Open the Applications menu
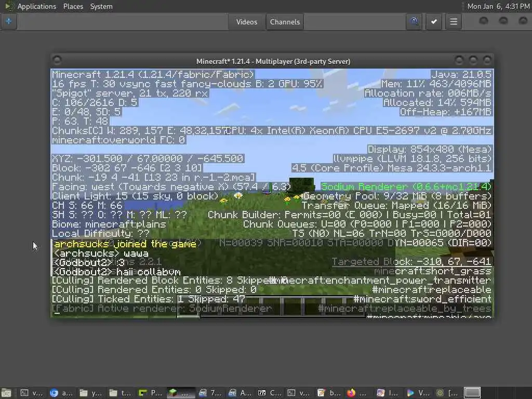This screenshot has height=399, width=532. coord(37,6)
